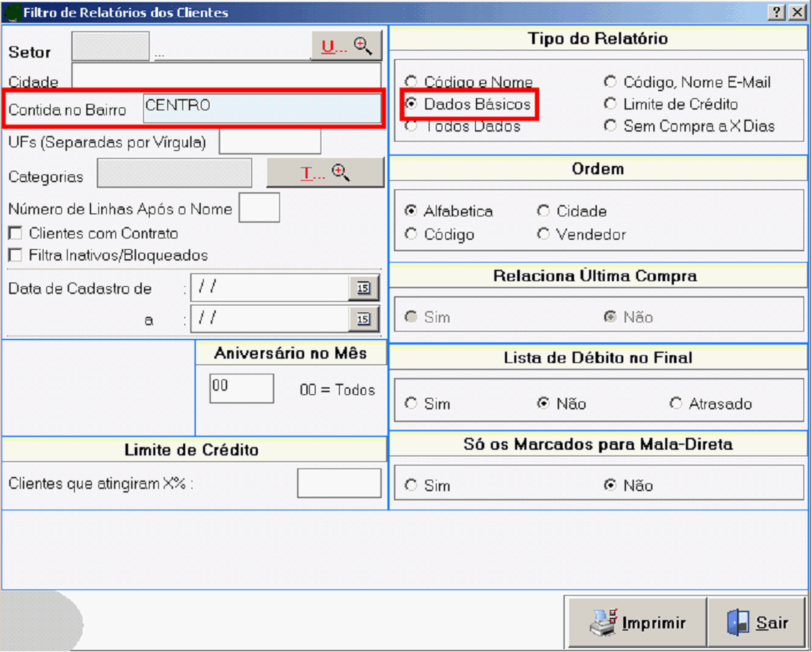Toggle Filtra Inativos/Bloqueados checkbox

pyautogui.click(x=14, y=255)
